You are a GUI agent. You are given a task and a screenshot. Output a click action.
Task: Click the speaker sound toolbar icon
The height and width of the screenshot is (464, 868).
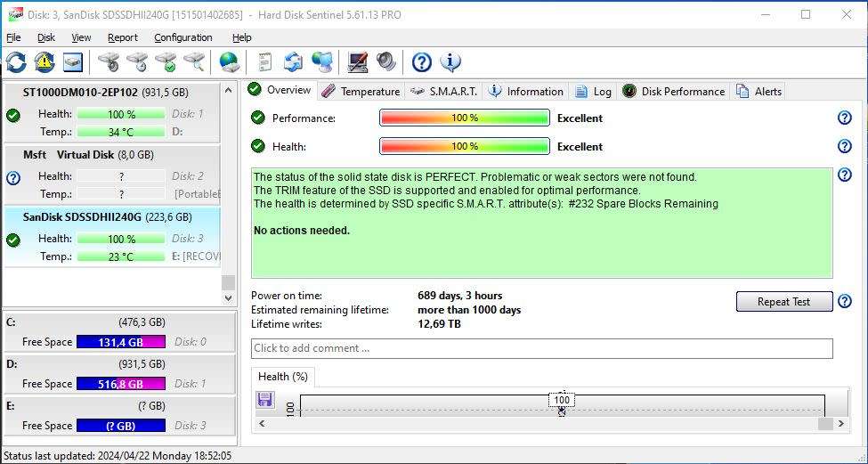[x=385, y=62]
